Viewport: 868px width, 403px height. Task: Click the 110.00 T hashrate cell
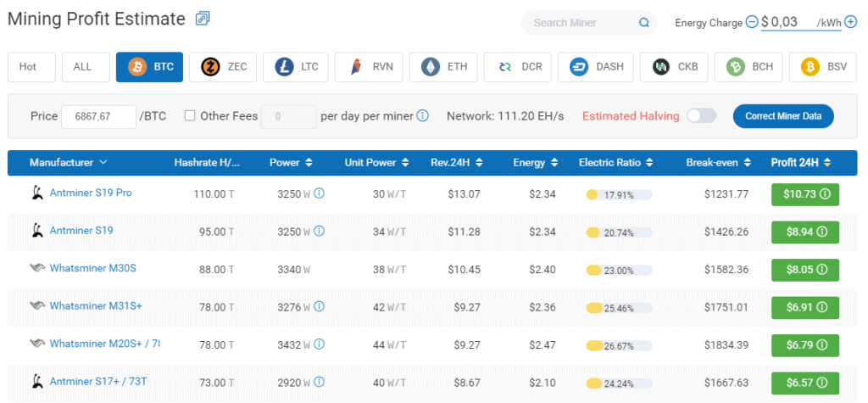tap(214, 194)
